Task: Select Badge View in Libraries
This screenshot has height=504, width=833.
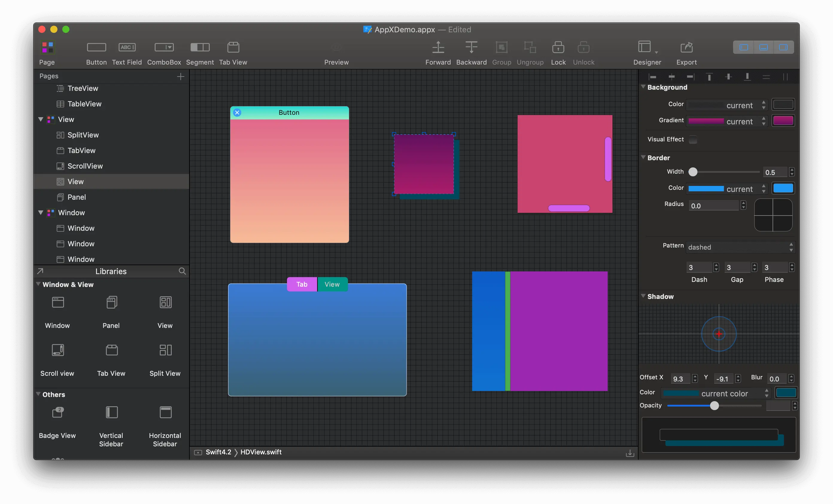Action: click(57, 413)
